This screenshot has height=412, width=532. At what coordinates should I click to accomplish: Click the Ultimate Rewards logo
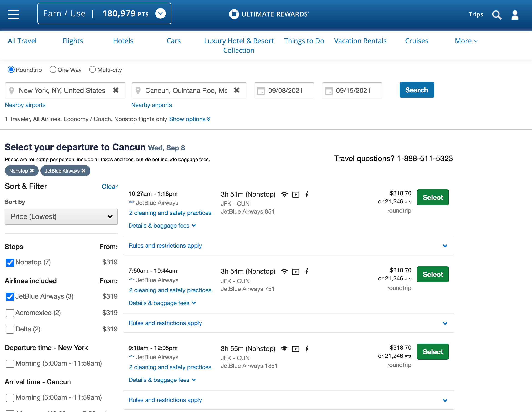tap(269, 14)
